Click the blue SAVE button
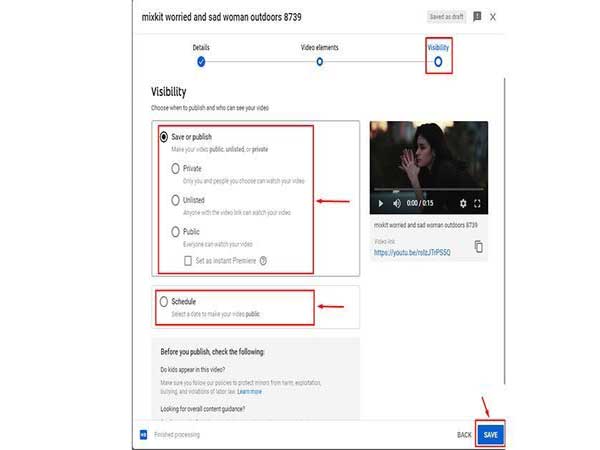The height and width of the screenshot is (450, 600). [x=490, y=435]
